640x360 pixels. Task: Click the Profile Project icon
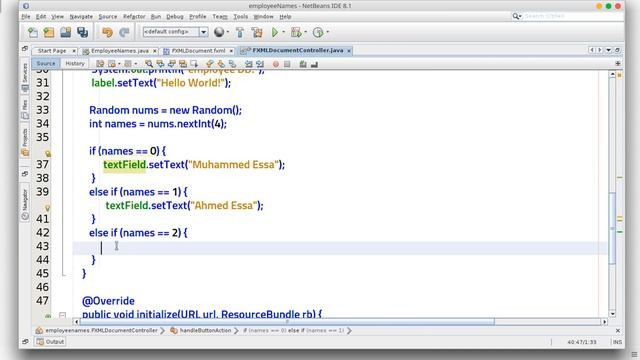pyautogui.click(x=318, y=32)
